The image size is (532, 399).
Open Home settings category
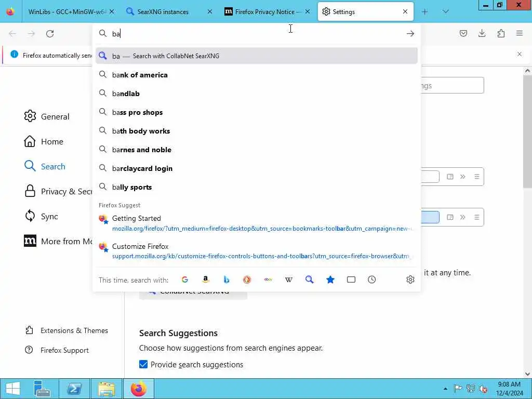point(44,141)
